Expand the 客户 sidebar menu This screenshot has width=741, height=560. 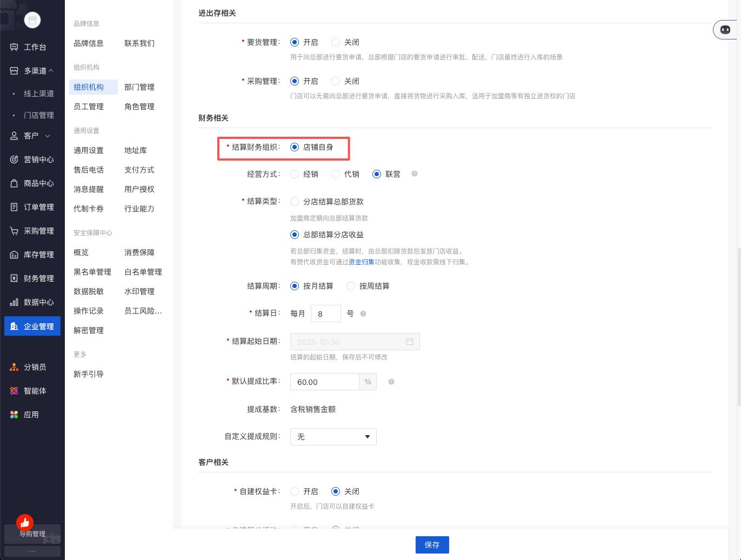click(x=48, y=136)
